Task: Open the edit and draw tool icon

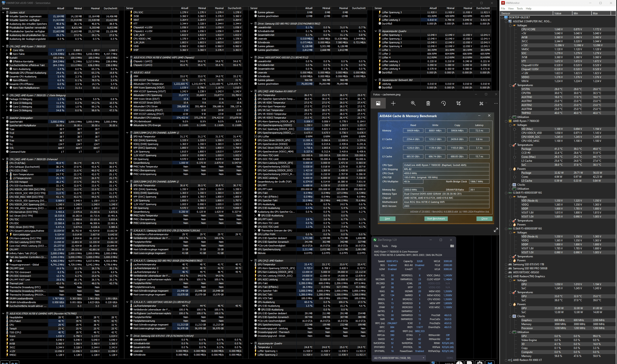Action: 481,103
